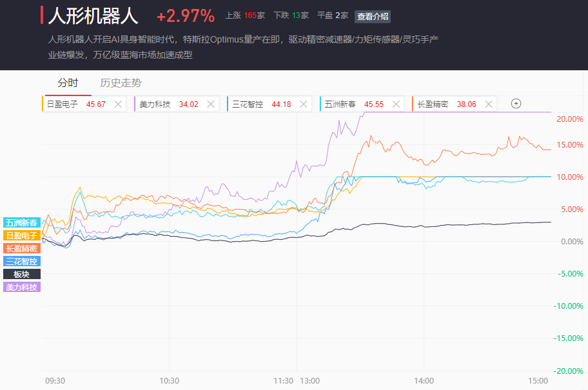Toggle the 长盈精密 legend label
This screenshot has height=390, width=588.
pos(22,248)
